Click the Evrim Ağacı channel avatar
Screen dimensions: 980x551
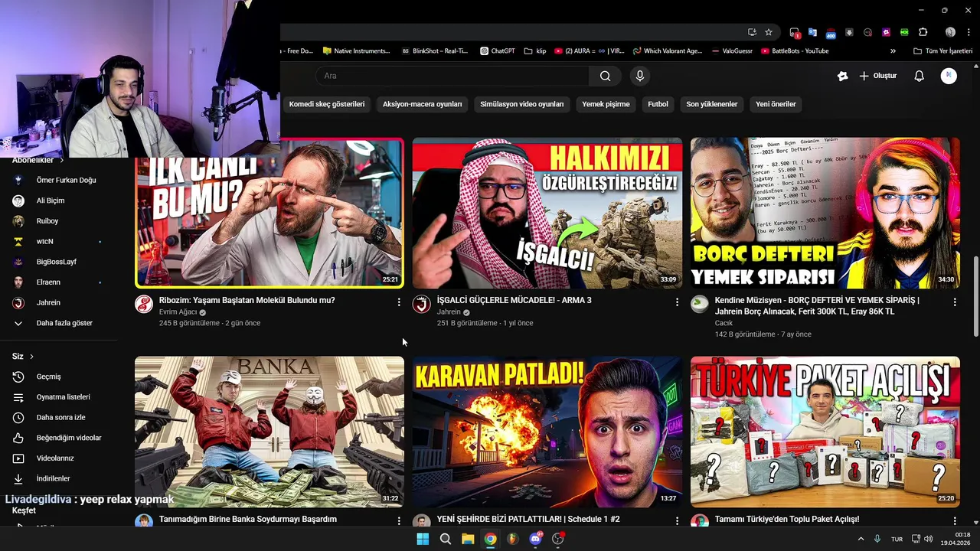pyautogui.click(x=144, y=305)
